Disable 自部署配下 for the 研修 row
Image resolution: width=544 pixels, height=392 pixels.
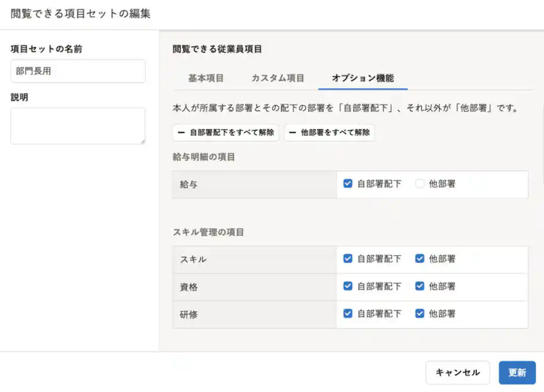coord(348,314)
